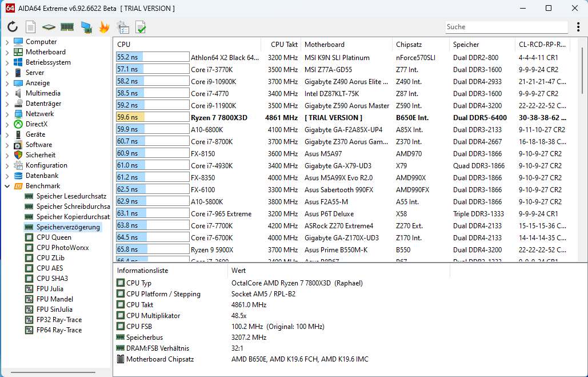Click the network monitor toolbar icon

(86, 27)
